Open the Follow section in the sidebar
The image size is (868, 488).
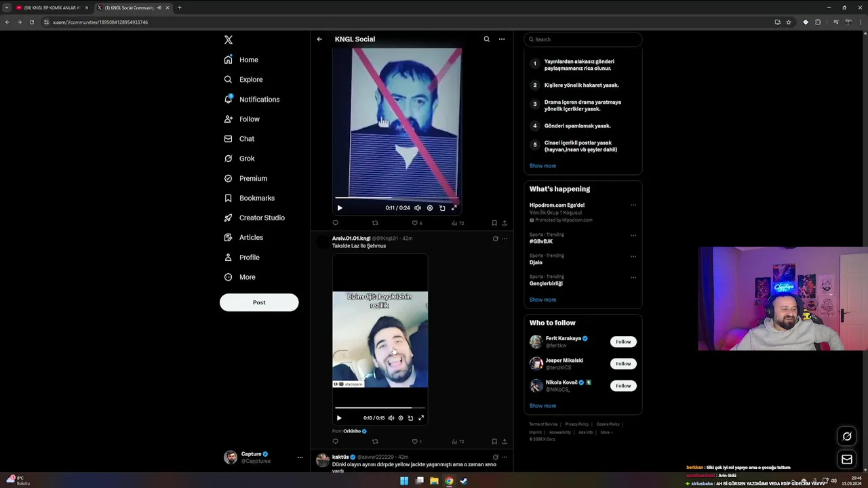tap(242, 119)
